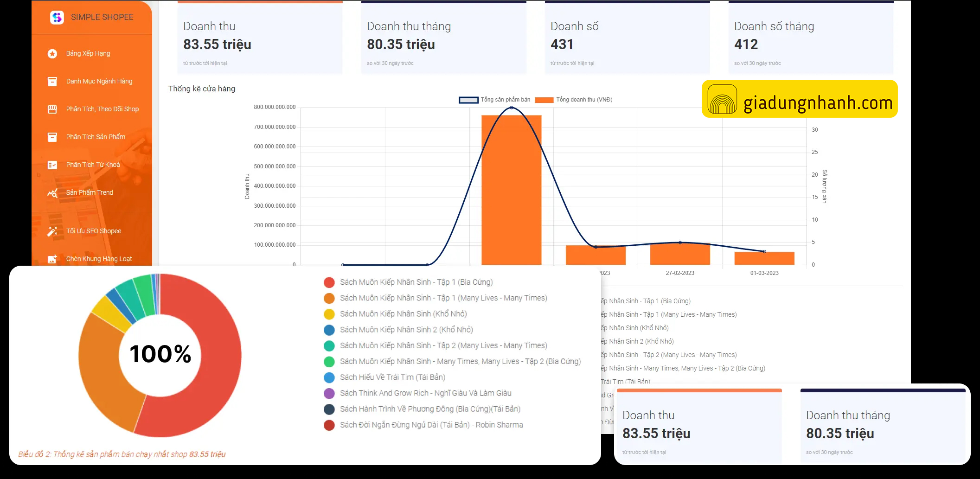Toggle Many Times, Many Lives - Tập 2 (Bìa Cứng) legend
This screenshot has width=980, height=479.
click(x=452, y=361)
